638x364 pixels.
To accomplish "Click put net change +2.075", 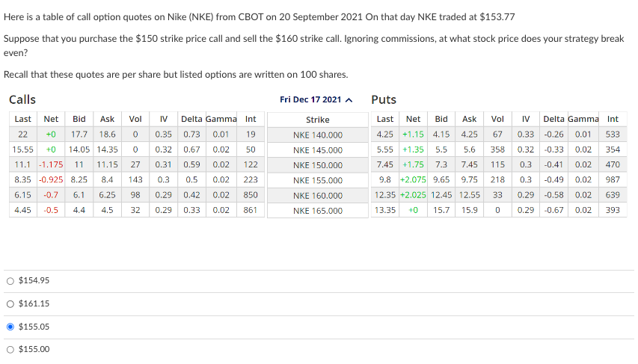I will coord(413,180).
